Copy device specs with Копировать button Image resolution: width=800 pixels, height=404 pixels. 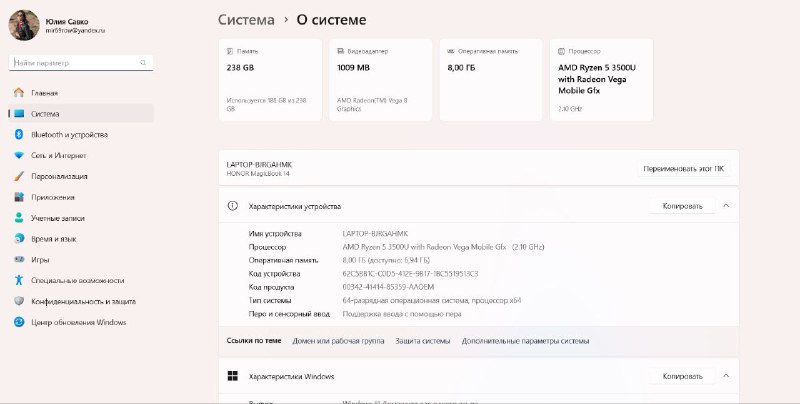pos(682,206)
